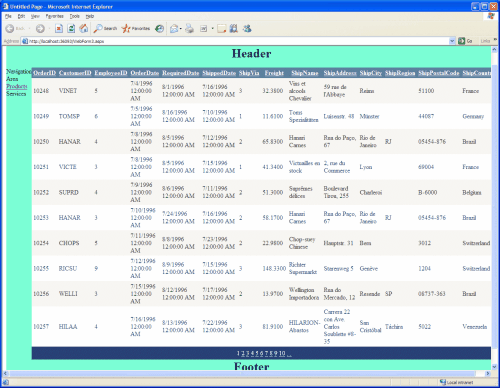Click the address URL field
The image size is (500, 388).
[x=238, y=41]
